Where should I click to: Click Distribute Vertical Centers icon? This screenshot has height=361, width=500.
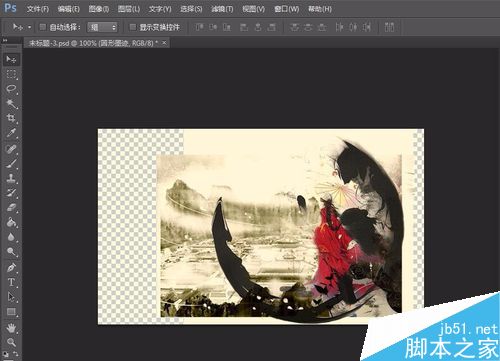tap(308, 27)
